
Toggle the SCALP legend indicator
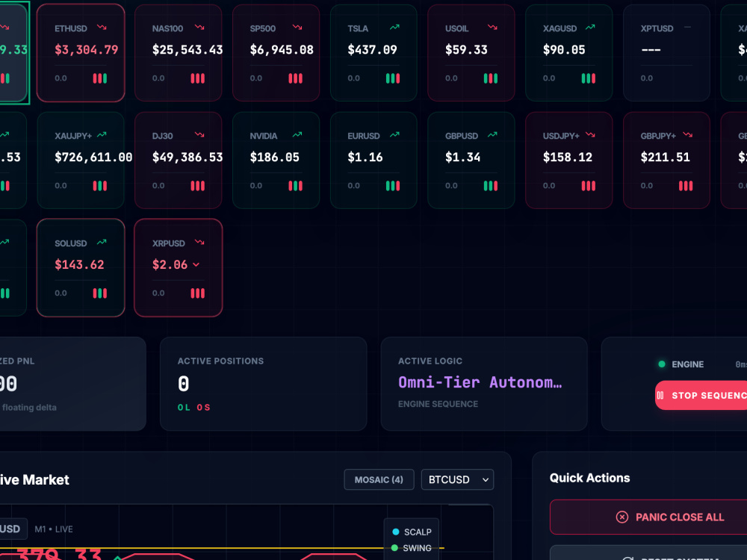tap(395, 532)
